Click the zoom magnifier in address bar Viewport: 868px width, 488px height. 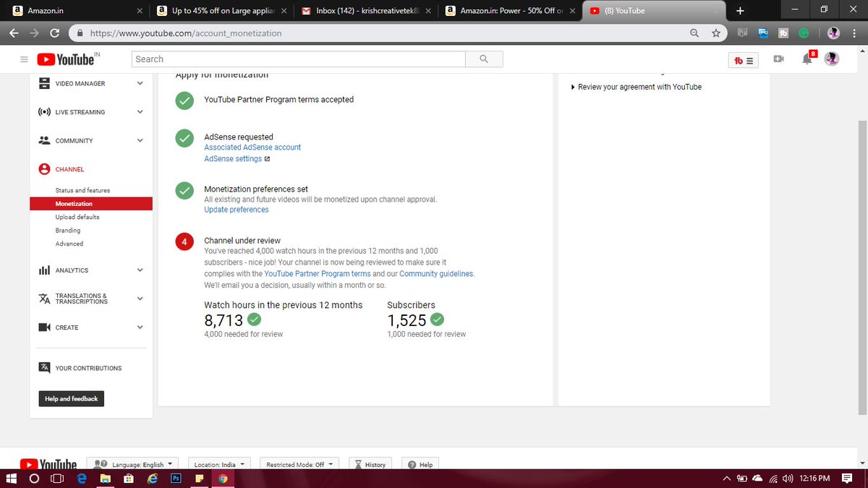[x=694, y=33]
